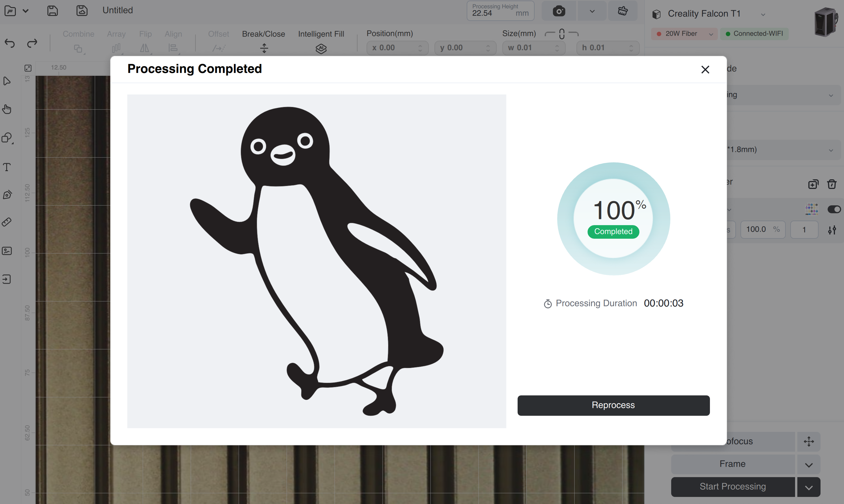Select the shapes tool
Image resolution: width=844 pixels, height=504 pixels.
click(7, 137)
